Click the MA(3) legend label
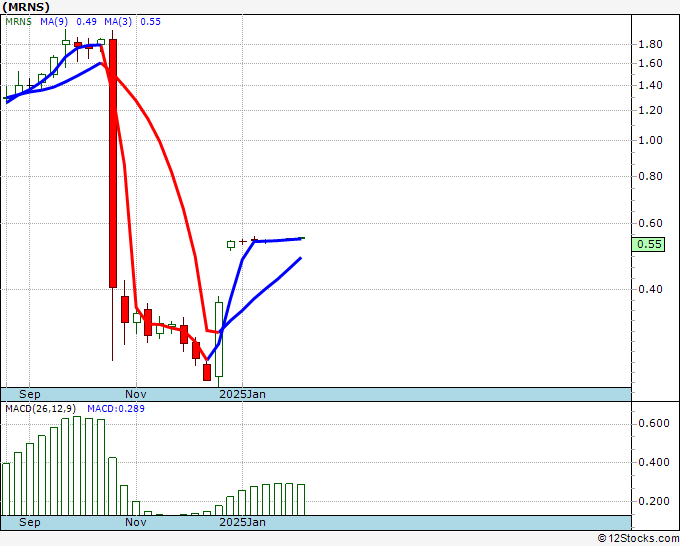680x546 pixels. coord(118,22)
